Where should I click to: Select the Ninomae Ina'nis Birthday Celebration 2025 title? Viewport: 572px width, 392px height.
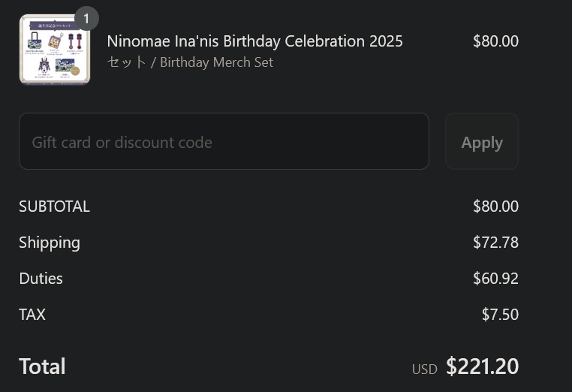click(x=254, y=41)
